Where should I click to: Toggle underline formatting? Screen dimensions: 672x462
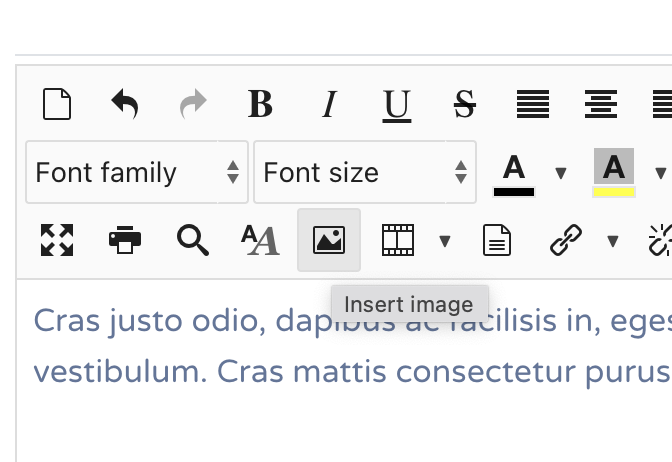[397, 104]
